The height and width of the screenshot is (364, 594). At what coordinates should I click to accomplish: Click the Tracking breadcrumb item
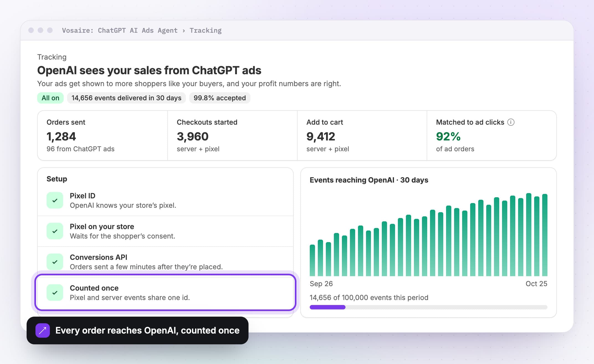206,30
